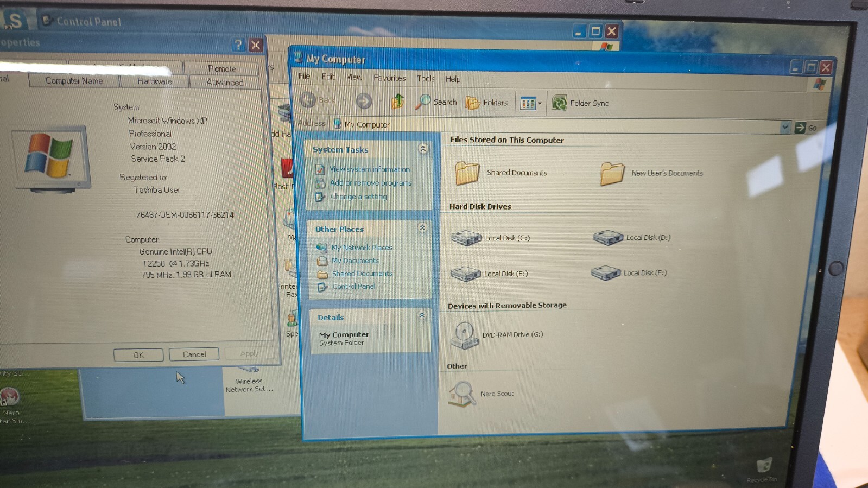Open the Views dropdown button
Image resolution: width=868 pixels, height=488 pixels.
(531, 103)
